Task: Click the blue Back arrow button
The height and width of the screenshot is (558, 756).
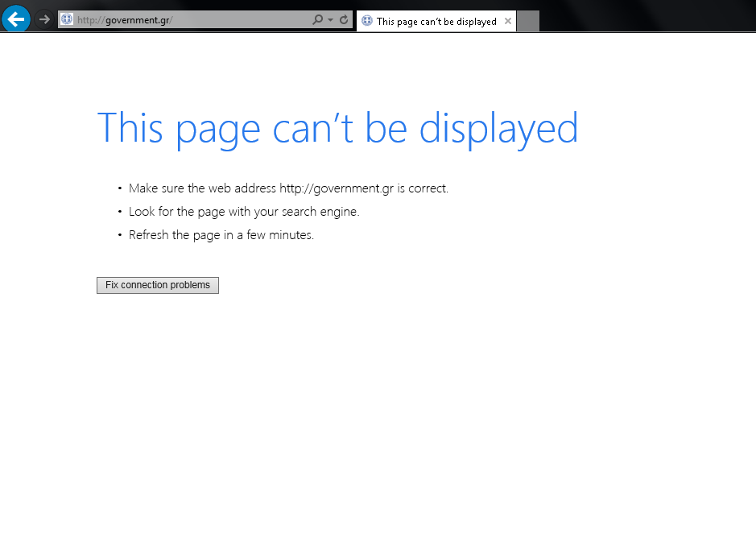Action: [16, 19]
